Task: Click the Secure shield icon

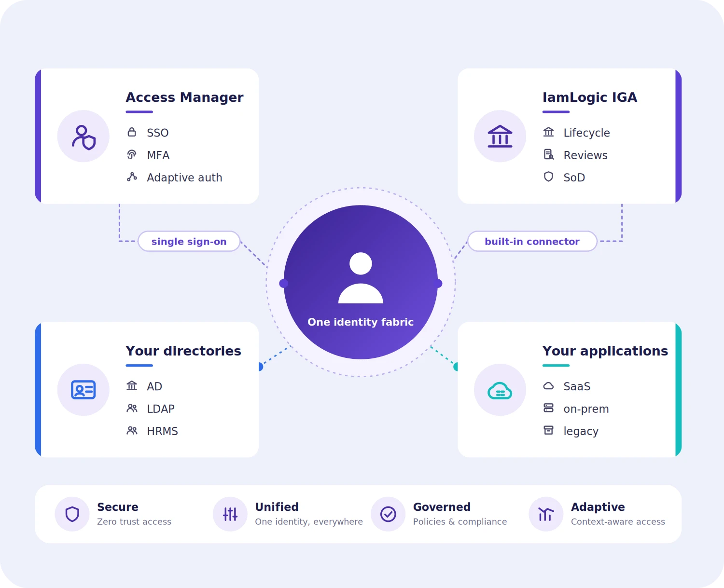Action: (x=72, y=514)
